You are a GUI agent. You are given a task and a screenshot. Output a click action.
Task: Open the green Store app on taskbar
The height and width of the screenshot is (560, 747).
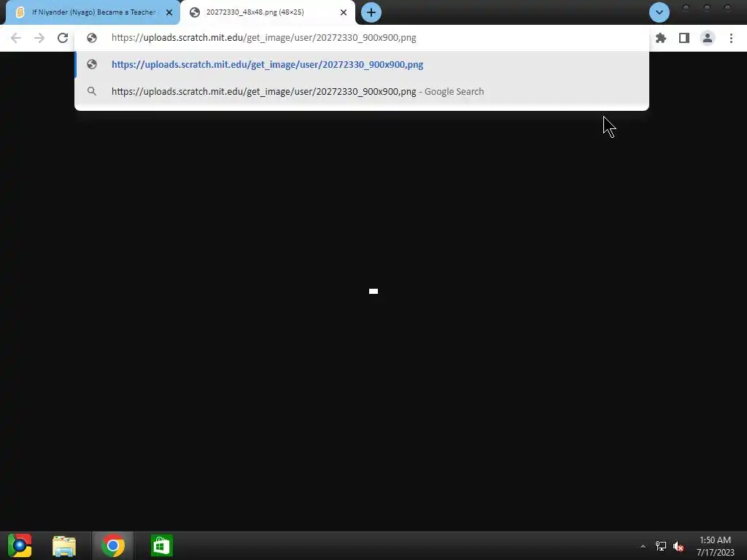pyautogui.click(x=162, y=545)
